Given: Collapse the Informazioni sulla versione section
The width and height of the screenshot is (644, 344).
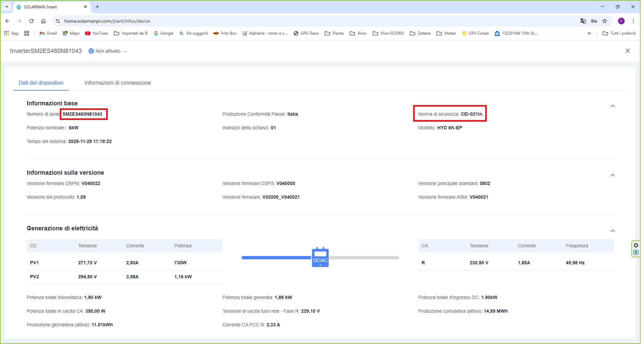Looking at the screenshot, I should (x=612, y=175).
